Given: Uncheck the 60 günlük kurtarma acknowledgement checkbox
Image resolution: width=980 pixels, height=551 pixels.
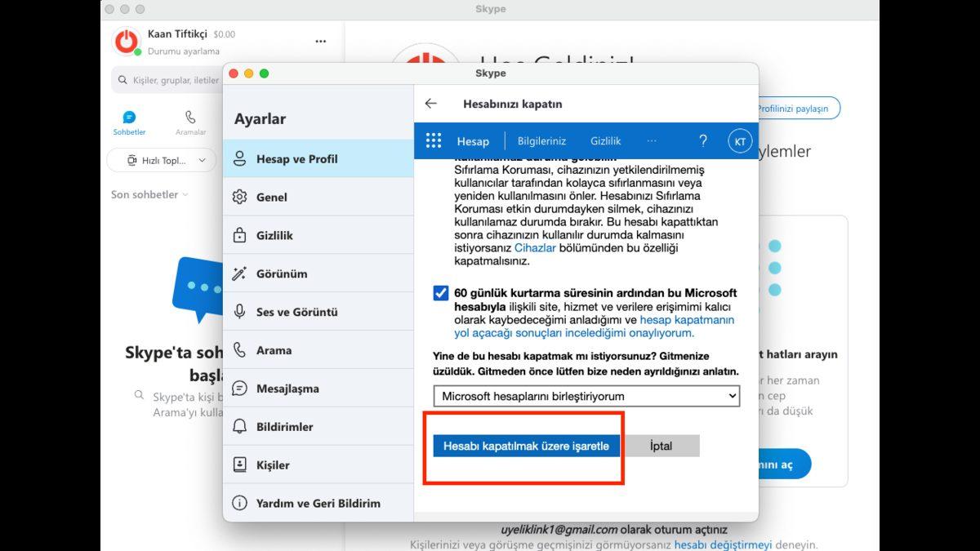Looking at the screenshot, I should [440, 292].
